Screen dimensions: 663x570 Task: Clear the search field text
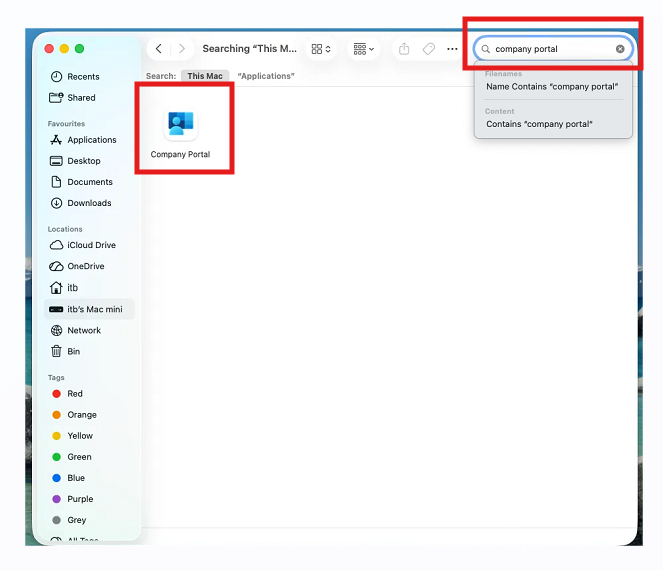pos(620,49)
